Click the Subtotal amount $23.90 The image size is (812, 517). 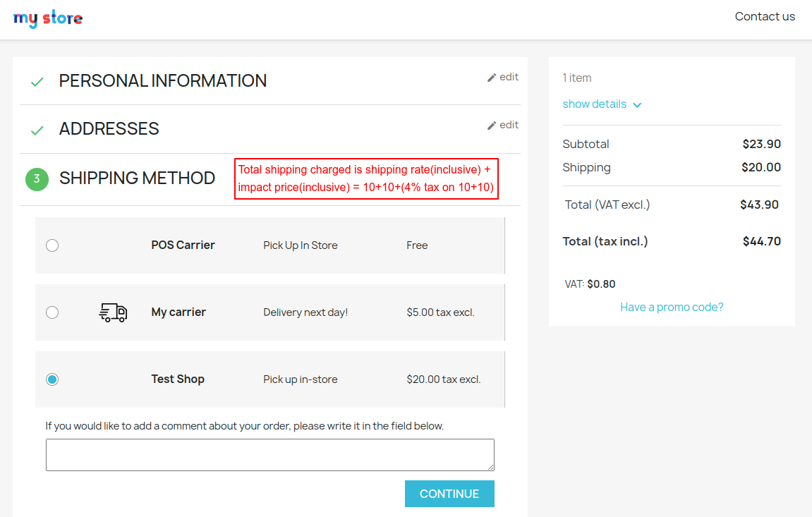point(761,144)
